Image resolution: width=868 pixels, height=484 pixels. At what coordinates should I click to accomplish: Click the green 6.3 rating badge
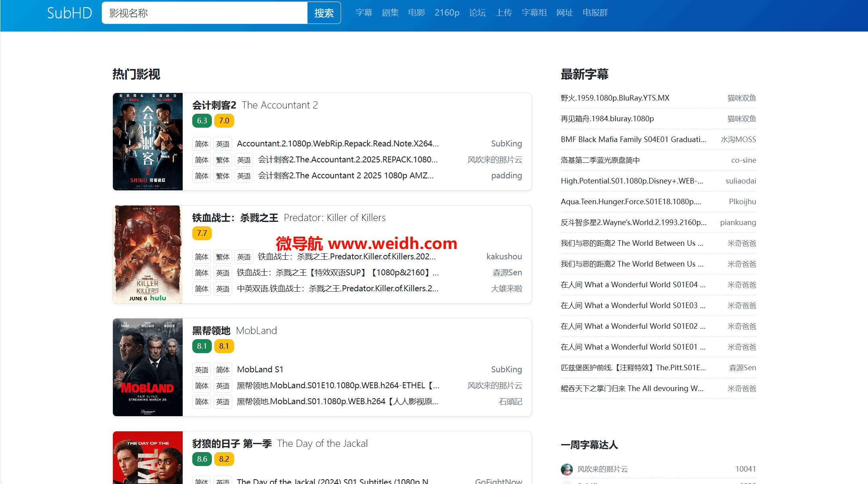pyautogui.click(x=202, y=121)
